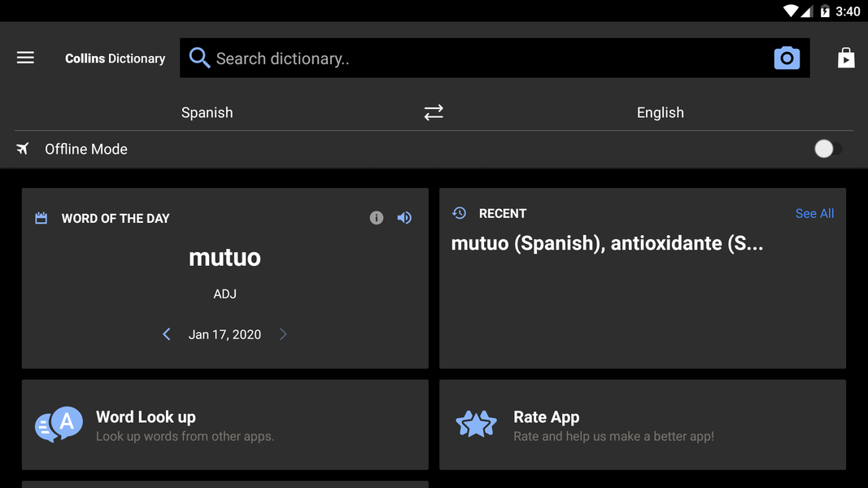Go to next word of the day
The height and width of the screenshot is (488, 868).
(x=283, y=334)
